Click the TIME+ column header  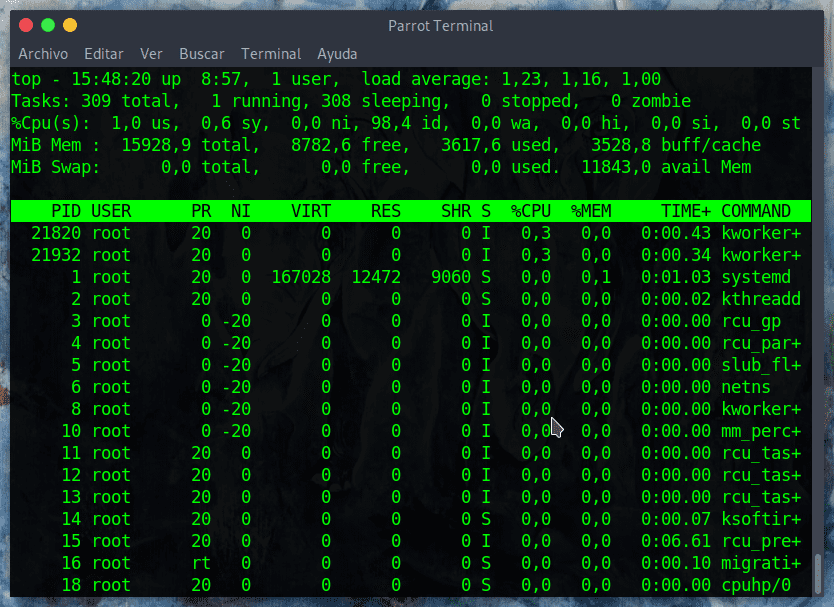[686, 211]
